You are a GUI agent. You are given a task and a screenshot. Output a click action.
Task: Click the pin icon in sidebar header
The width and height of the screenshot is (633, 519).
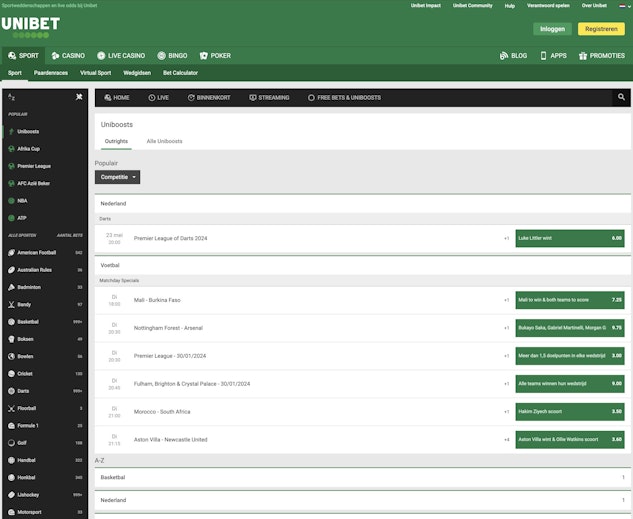coord(79,97)
